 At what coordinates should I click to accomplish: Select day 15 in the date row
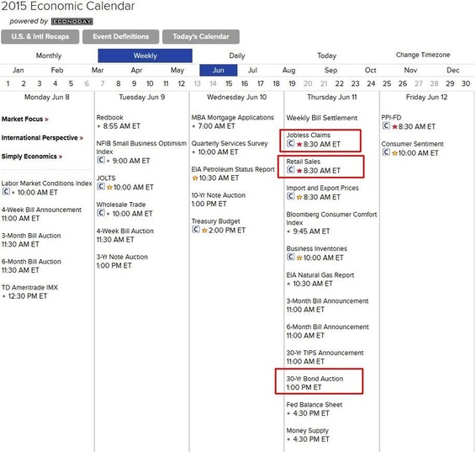pyautogui.click(x=229, y=83)
